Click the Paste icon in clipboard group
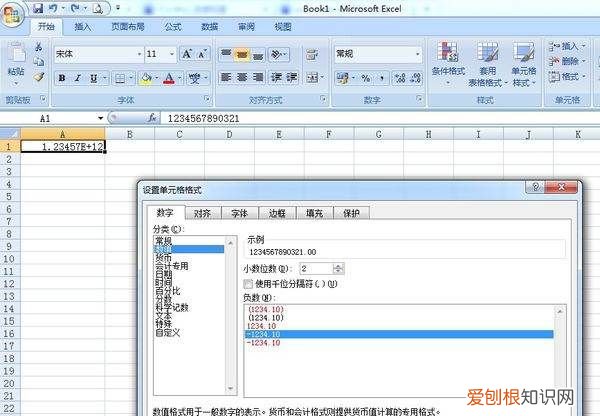 [16, 58]
